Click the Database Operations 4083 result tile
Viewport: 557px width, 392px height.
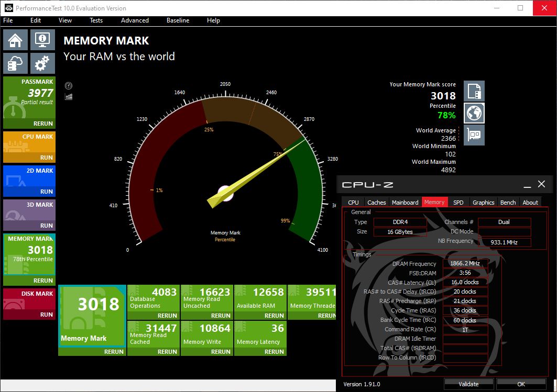[x=154, y=298]
